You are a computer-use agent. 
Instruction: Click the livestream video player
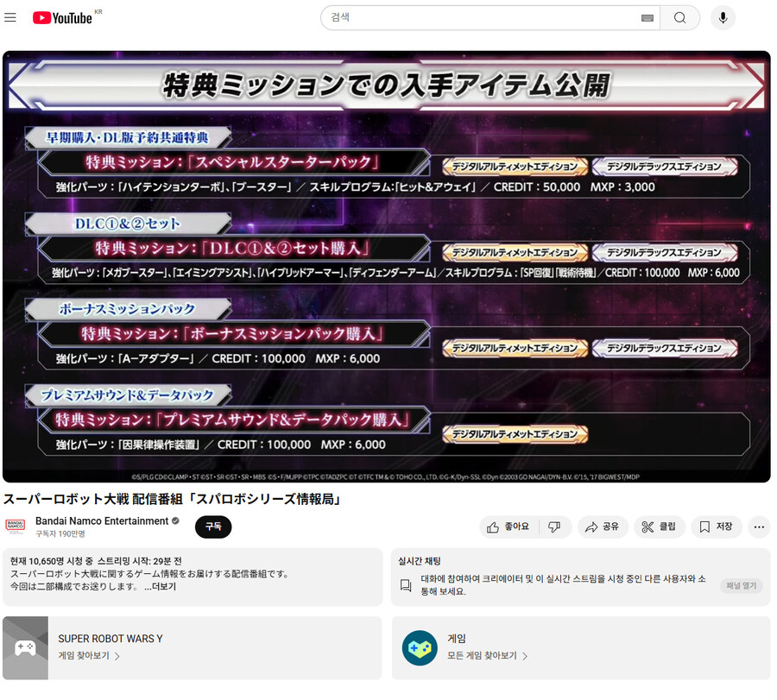387,266
